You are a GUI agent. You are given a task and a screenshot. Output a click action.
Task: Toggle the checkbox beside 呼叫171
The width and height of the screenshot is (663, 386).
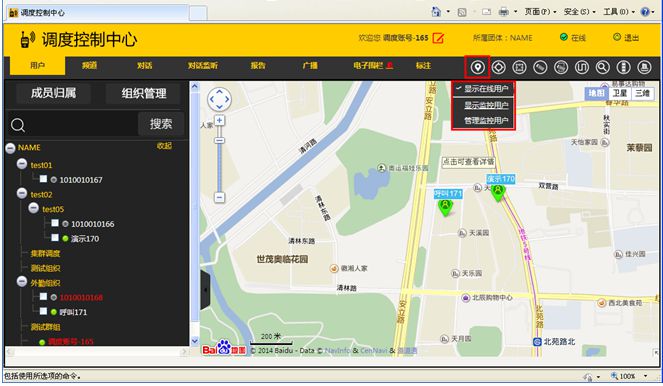click(43, 311)
